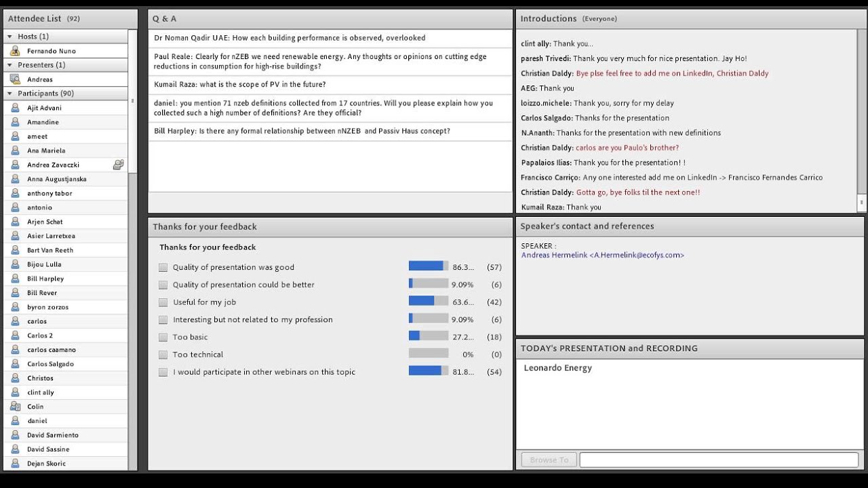
Task: Select Paul Reale's nZEB question
Action: 330,62
